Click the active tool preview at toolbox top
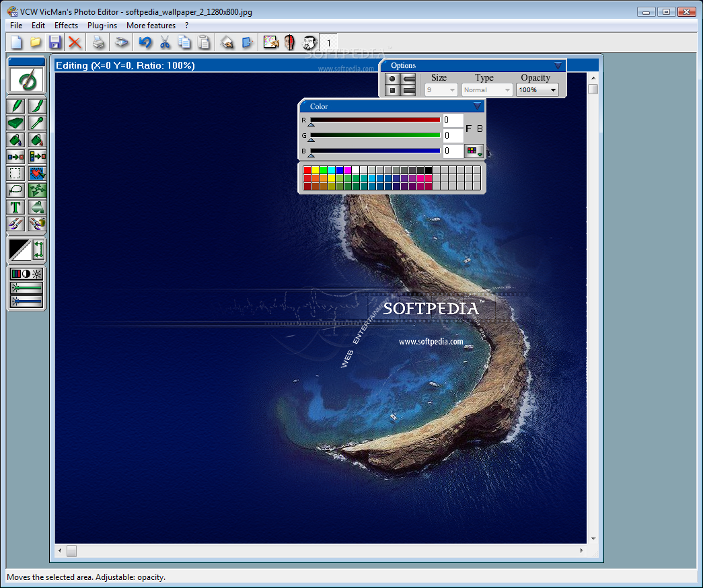The height and width of the screenshot is (588, 703). tap(27, 81)
